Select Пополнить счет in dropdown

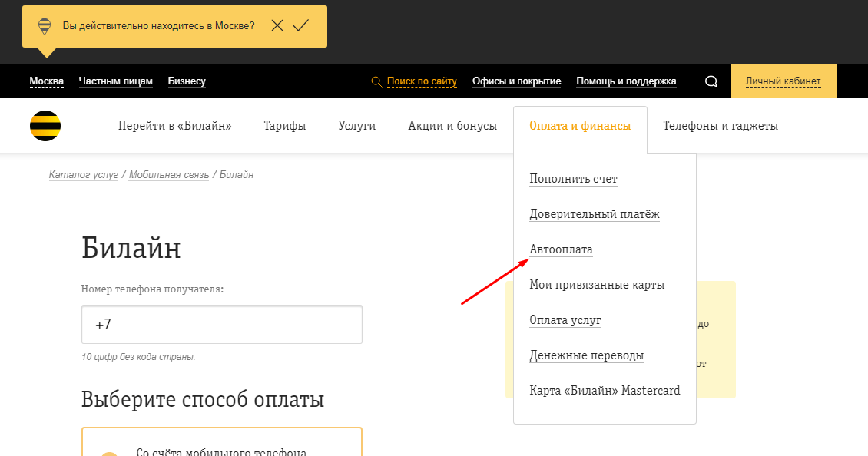tap(573, 179)
